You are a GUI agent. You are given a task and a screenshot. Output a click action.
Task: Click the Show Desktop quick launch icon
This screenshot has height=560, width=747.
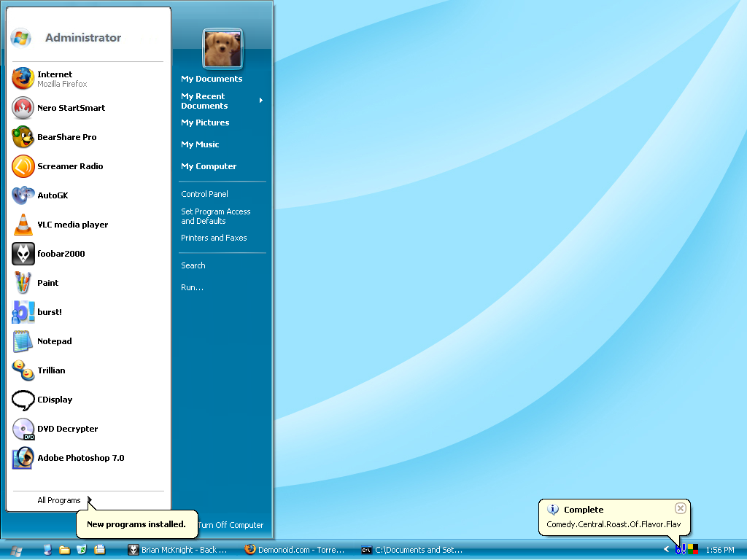tap(47, 550)
